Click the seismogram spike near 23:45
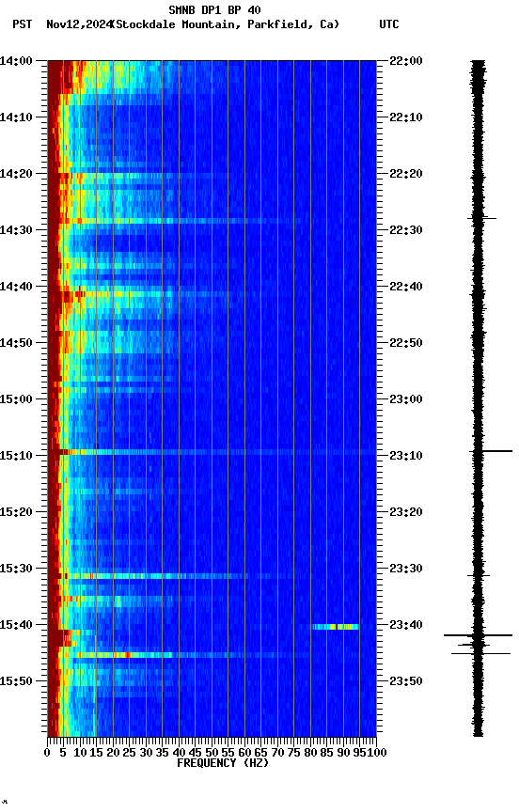The width and height of the screenshot is (519, 812). point(480,653)
